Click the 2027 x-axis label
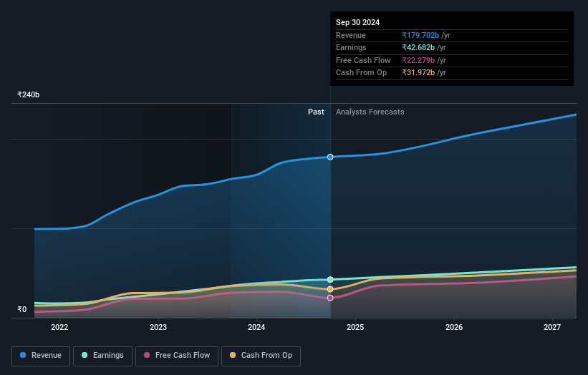This screenshot has width=588, height=375. pos(552,328)
